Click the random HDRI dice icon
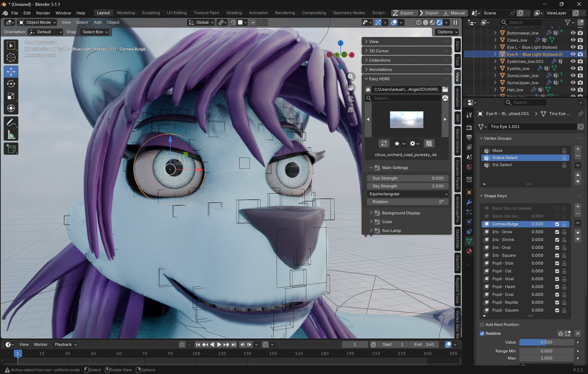 coord(445,98)
